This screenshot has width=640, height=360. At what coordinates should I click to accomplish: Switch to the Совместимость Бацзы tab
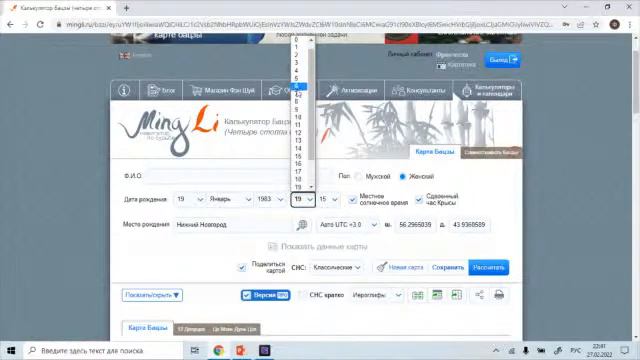click(491, 152)
